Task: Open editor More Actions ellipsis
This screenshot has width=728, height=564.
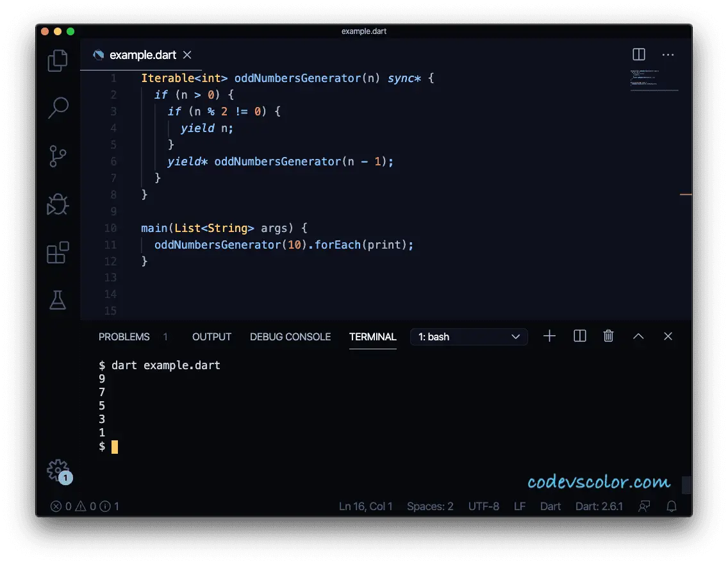Action: [x=668, y=54]
